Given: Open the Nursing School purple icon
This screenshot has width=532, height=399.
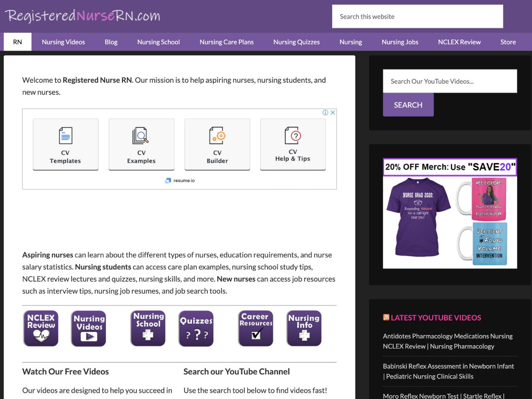Looking at the screenshot, I should click(x=148, y=328).
